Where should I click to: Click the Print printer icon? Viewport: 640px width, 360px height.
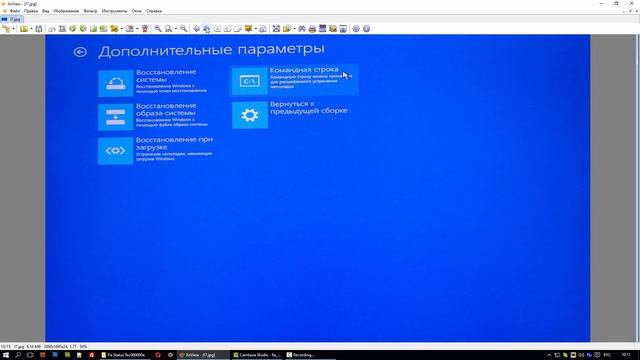(312, 29)
